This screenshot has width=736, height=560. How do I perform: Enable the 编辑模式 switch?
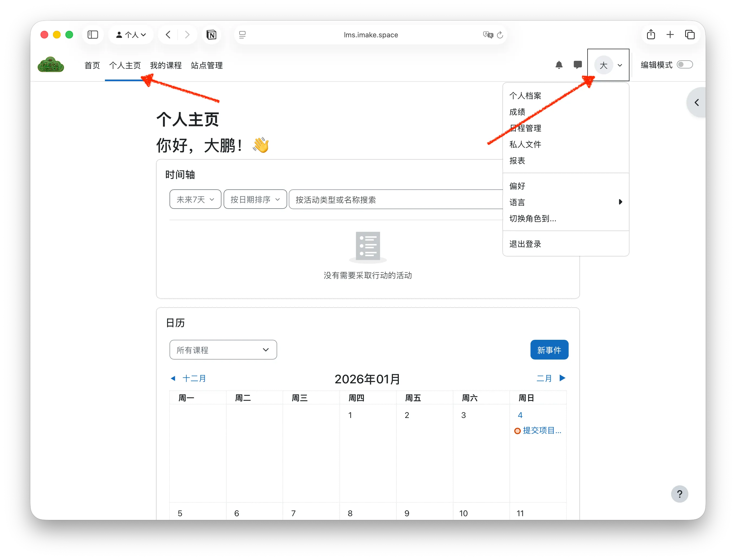click(x=685, y=64)
